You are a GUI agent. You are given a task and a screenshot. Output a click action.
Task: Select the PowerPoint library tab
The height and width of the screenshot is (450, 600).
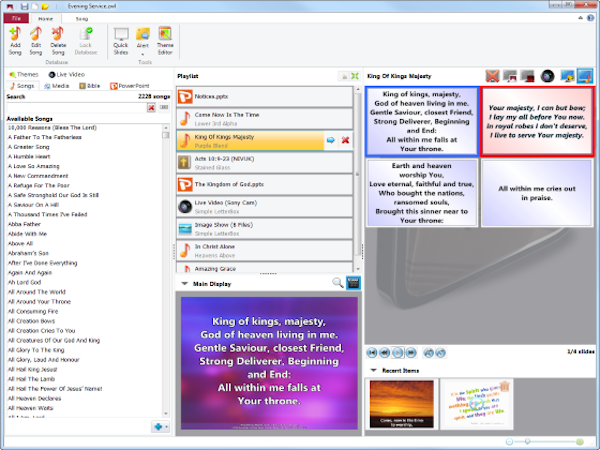coord(130,86)
